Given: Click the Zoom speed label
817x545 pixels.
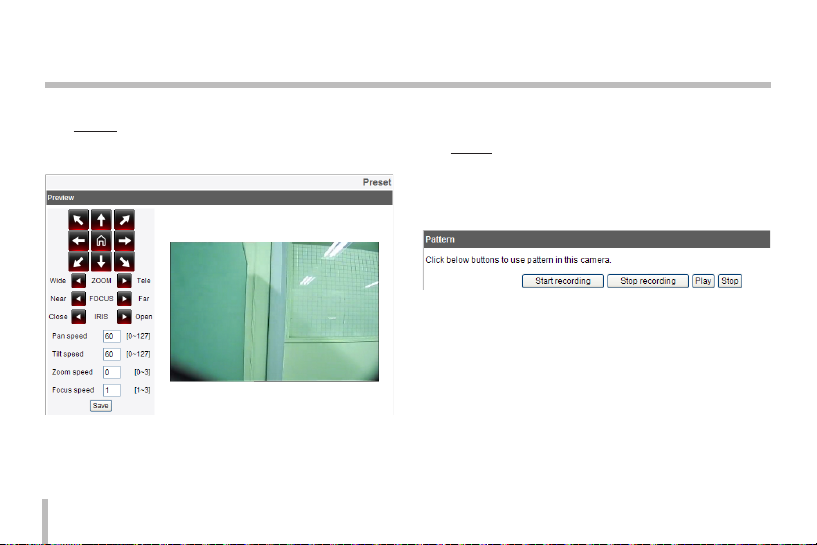Looking at the screenshot, I should [72, 372].
